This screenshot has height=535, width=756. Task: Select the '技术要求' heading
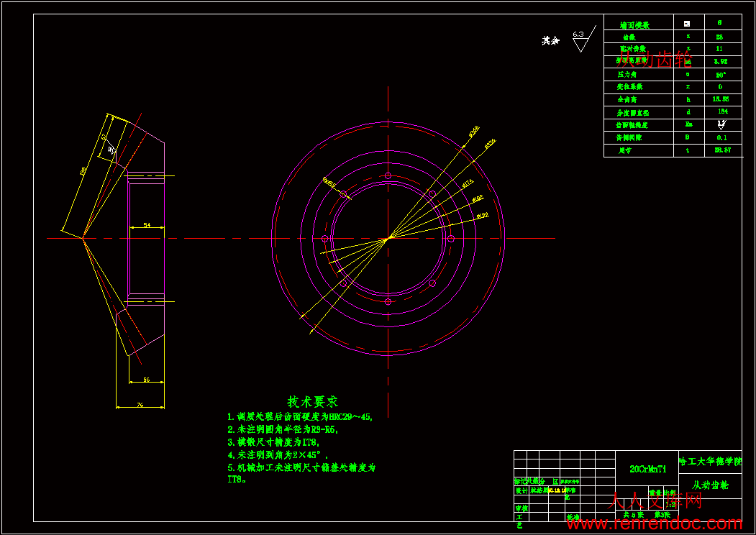click(313, 401)
